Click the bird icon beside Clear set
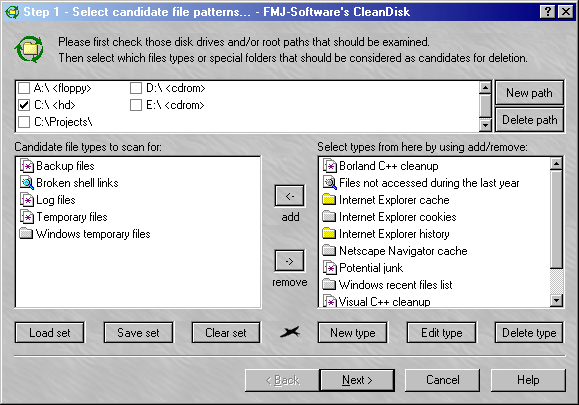579x405 pixels. tap(290, 332)
